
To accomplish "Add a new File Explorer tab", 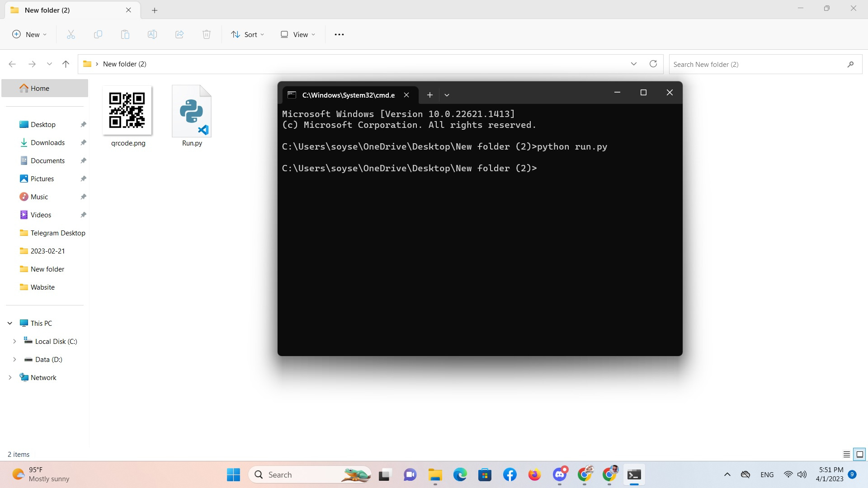I will coord(155,10).
